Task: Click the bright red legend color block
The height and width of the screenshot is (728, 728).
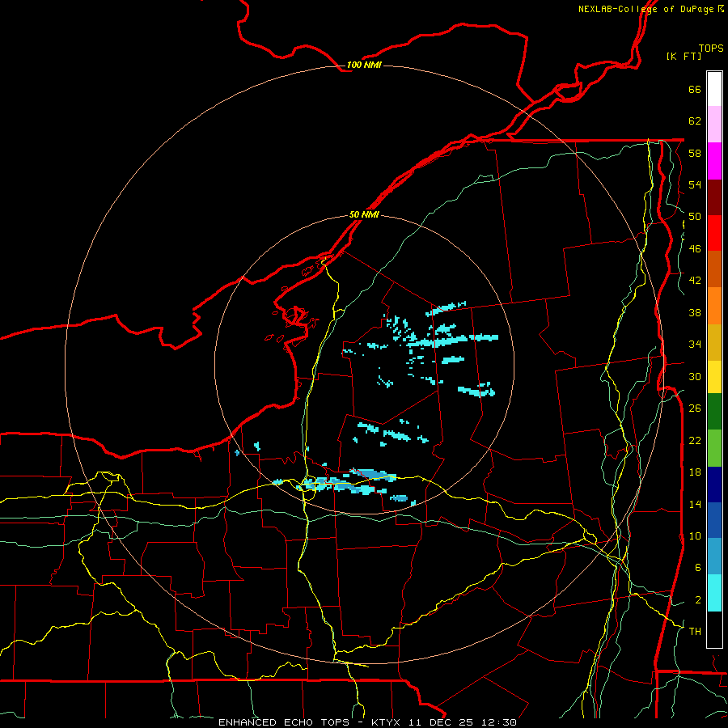Action: click(714, 233)
